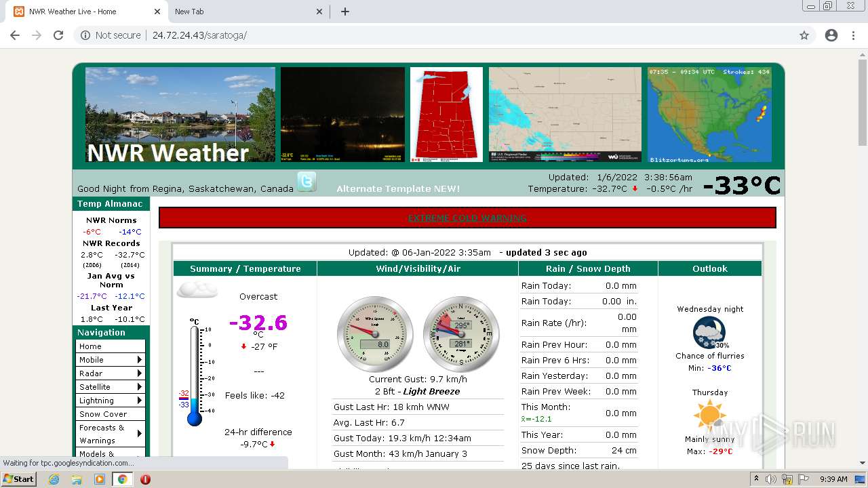Click the 24-hr difference value
This screenshot has width=868, height=488.
[x=258, y=444]
